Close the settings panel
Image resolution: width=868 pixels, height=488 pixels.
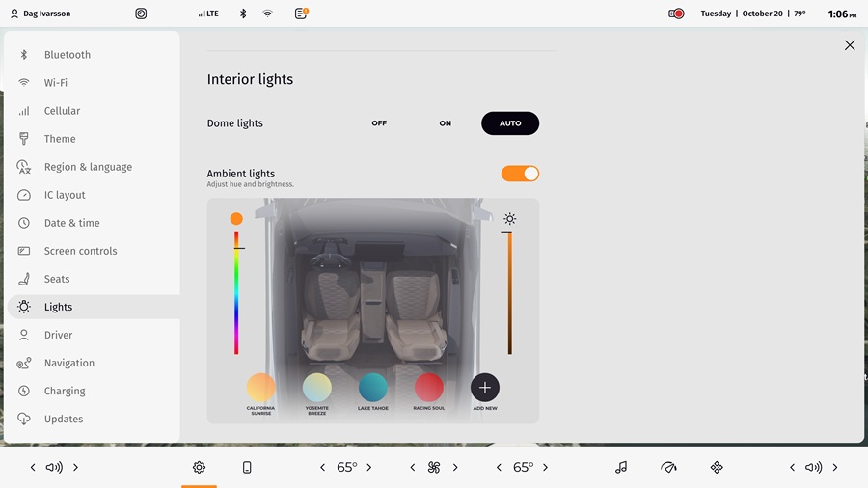[x=850, y=45]
